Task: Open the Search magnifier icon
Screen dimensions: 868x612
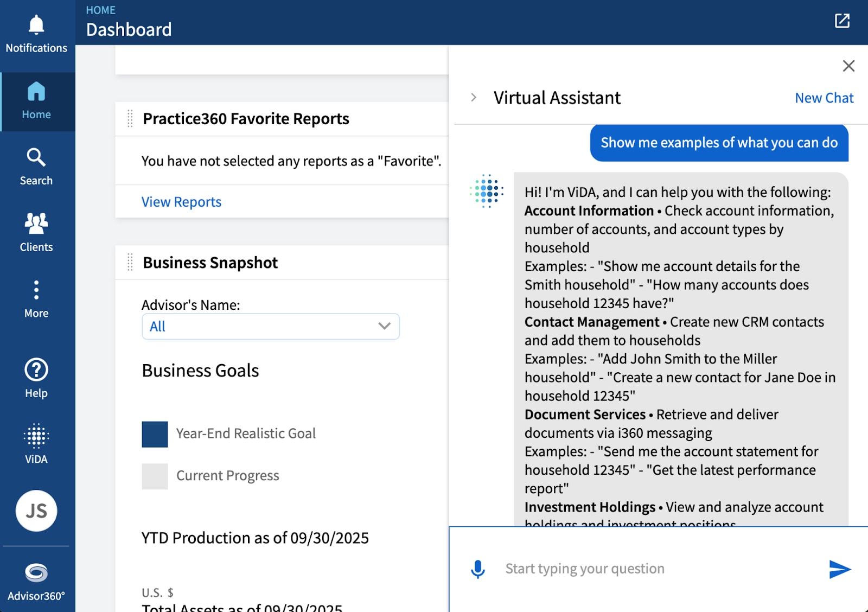Action: click(x=36, y=157)
